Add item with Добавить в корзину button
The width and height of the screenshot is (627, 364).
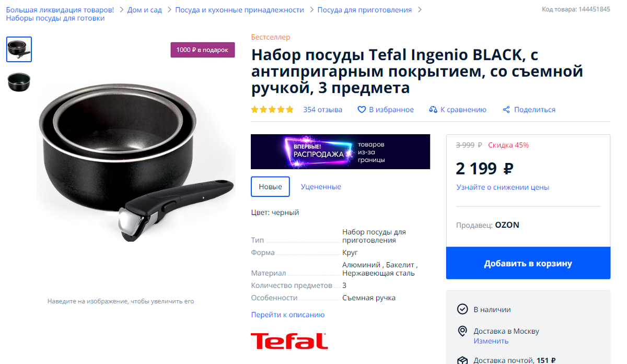(x=528, y=263)
